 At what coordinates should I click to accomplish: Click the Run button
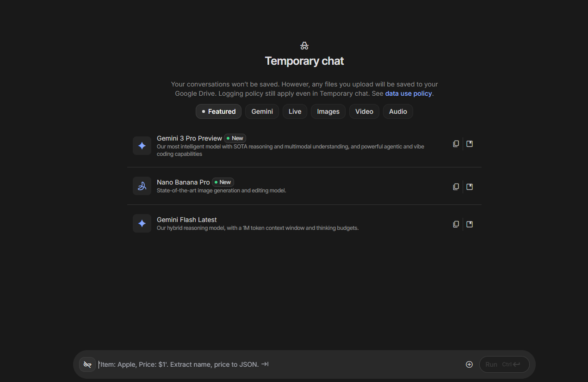tap(504, 364)
